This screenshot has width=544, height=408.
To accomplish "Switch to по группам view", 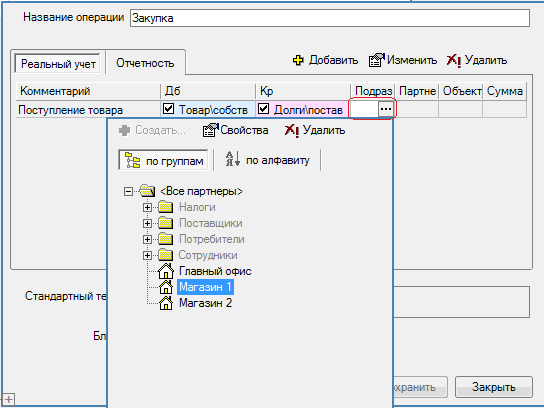I will coord(163,160).
